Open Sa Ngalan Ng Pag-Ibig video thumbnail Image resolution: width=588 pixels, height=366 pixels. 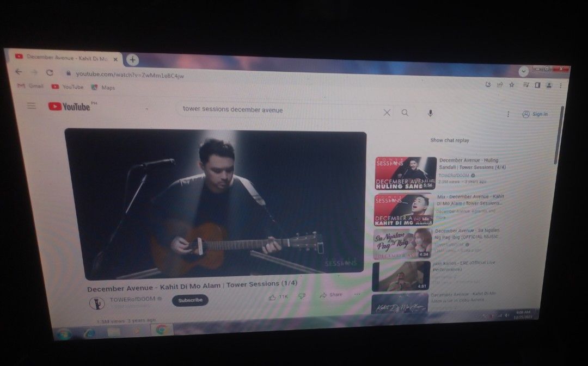point(402,244)
